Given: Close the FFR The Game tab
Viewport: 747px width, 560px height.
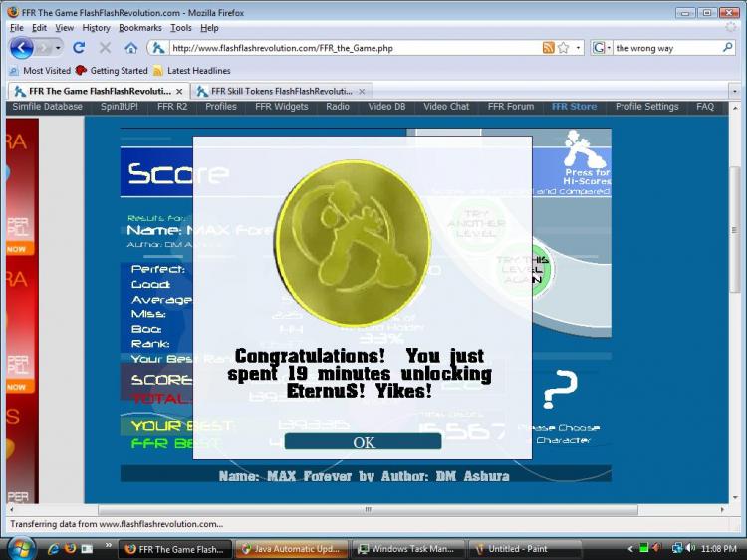Looking at the screenshot, I should coord(179,91).
